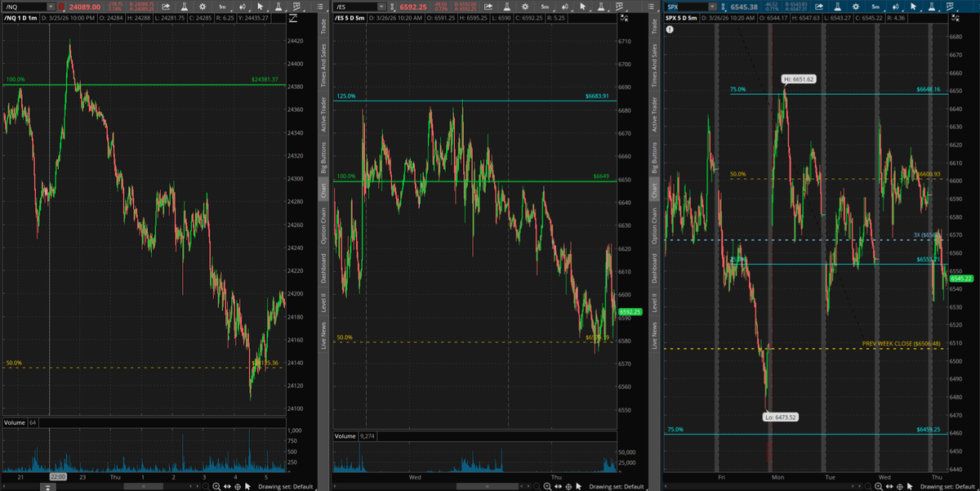The width and height of the screenshot is (980, 491).
Task: Click the Hi: 6651.62 bubble on SPX chart
Action: click(x=798, y=79)
